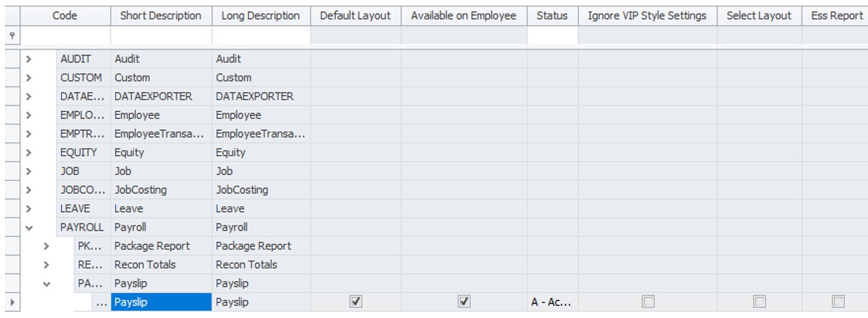Expand the AUDIT tree row
The image size is (868, 318).
tap(29, 59)
